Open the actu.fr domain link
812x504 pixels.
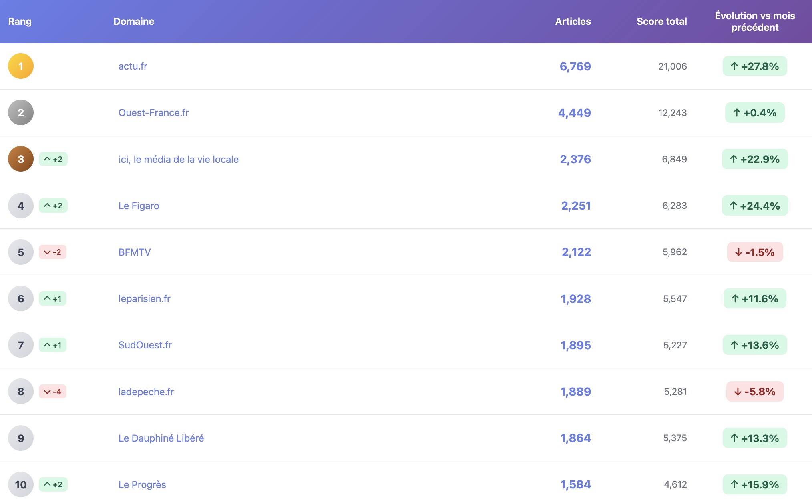(x=133, y=66)
